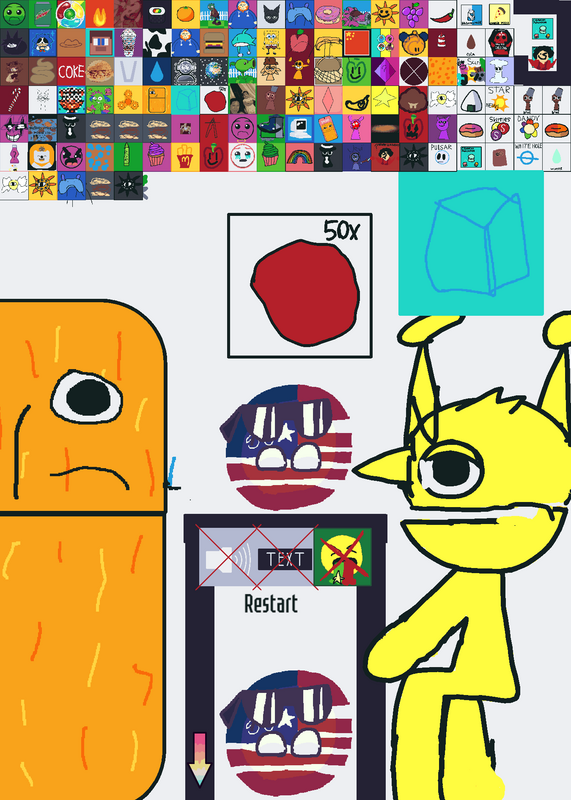Click the purple gem tile
The image size is (571, 800).
pos(385,71)
